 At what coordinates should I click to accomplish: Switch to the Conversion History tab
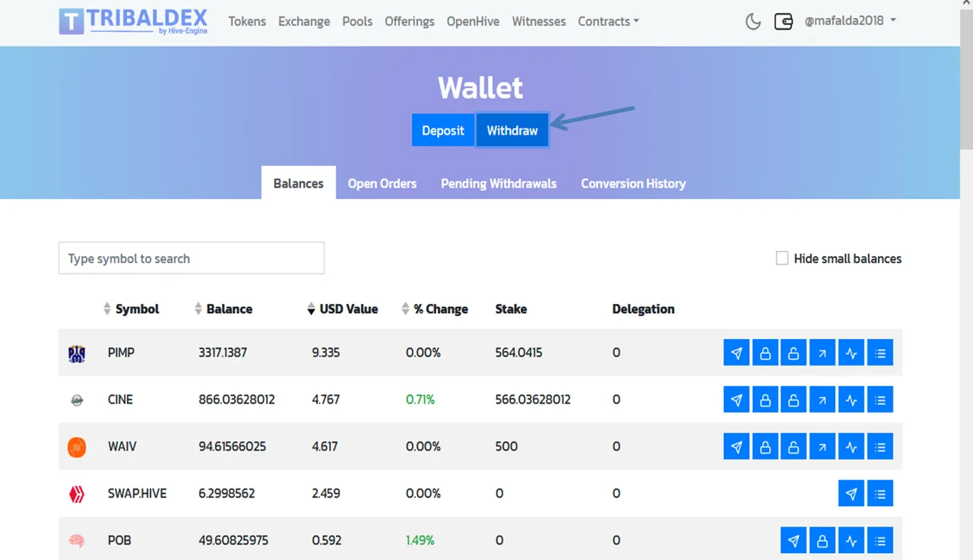[x=633, y=183]
